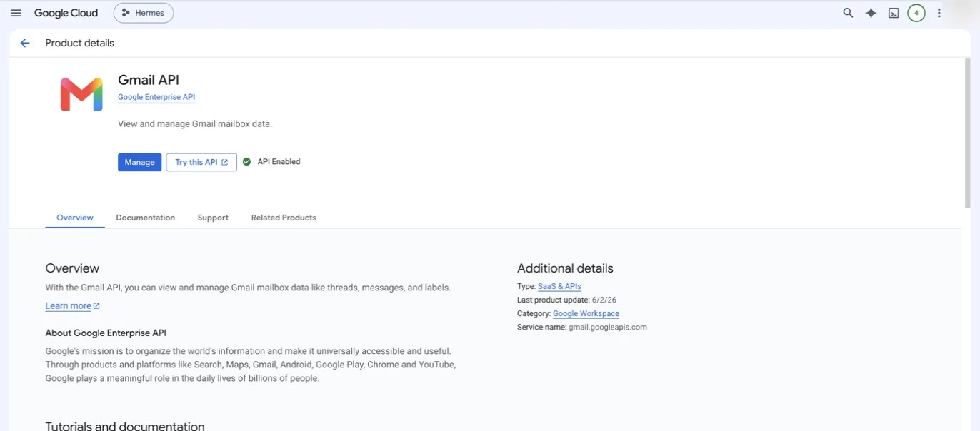980x431 pixels.
Task: Click the Last product update date 6/2/26
Action: coord(604,300)
